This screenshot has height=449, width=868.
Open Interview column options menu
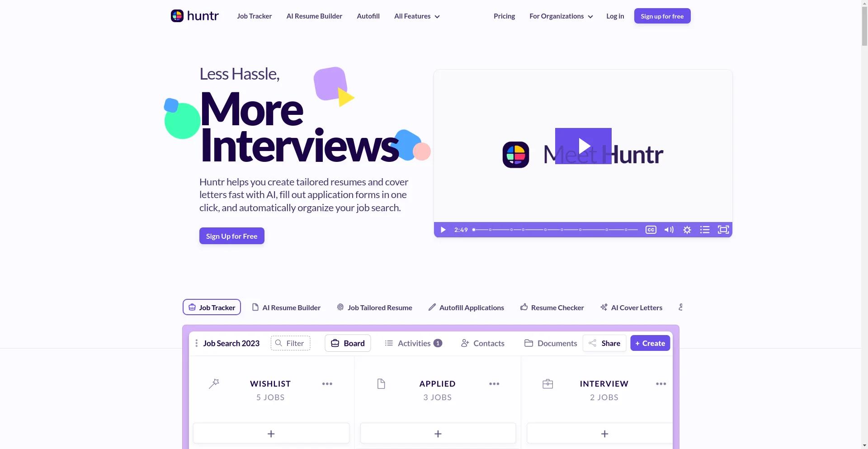click(x=661, y=384)
